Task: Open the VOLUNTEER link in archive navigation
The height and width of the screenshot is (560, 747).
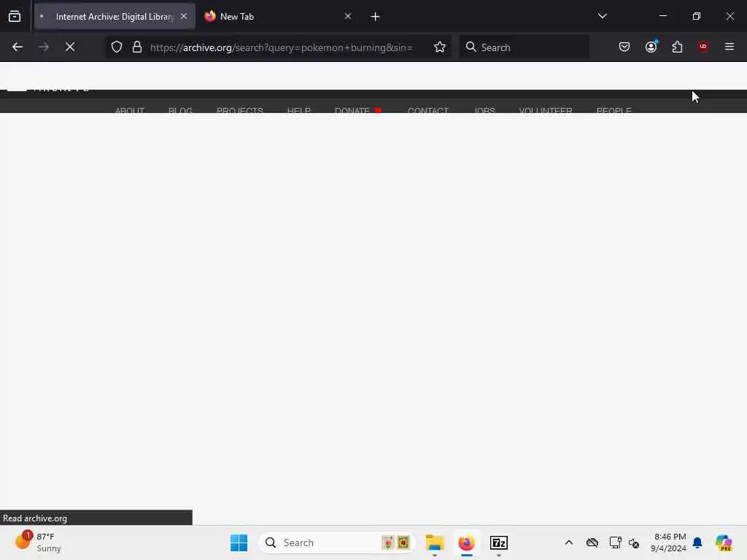Action: [x=546, y=110]
